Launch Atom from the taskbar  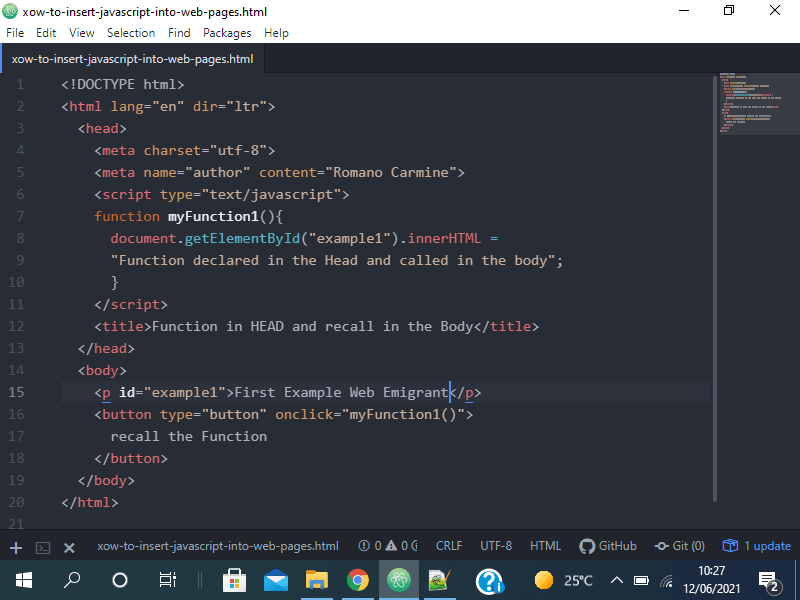tap(400, 580)
